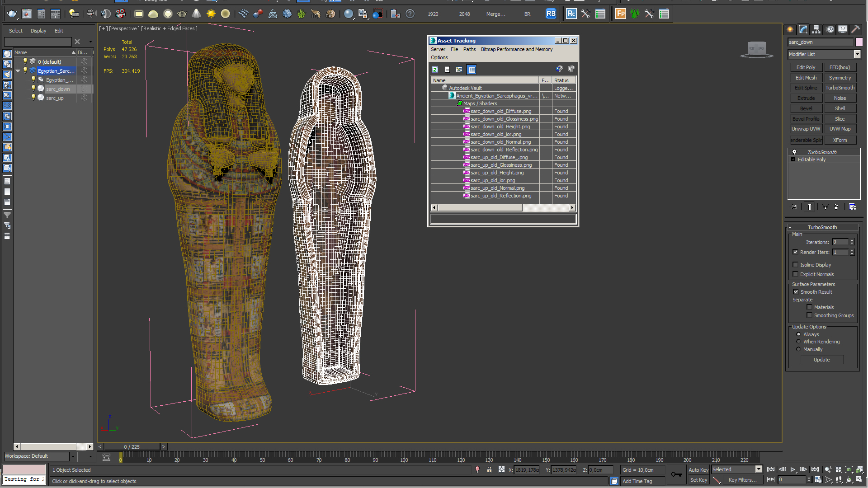Select the Always update option
Image resolution: width=868 pixels, height=488 pixels.
(x=799, y=334)
